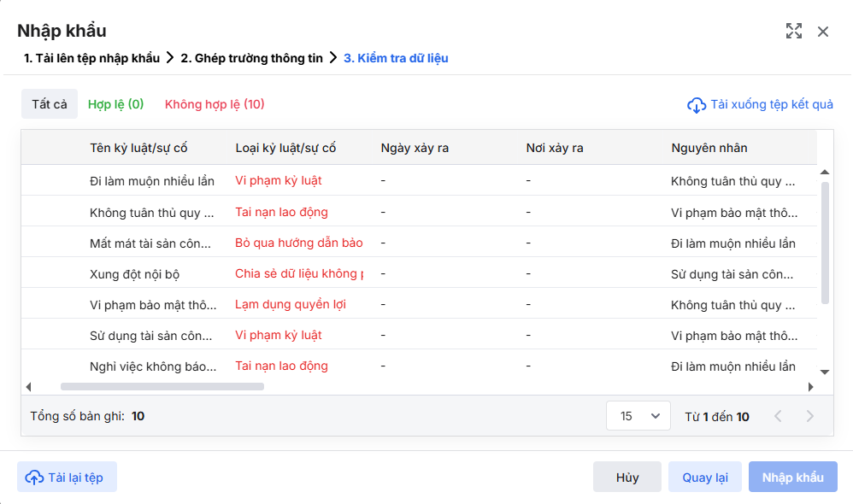Go to the previous page arrow
This screenshot has height=504, width=853.
point(778,417)
